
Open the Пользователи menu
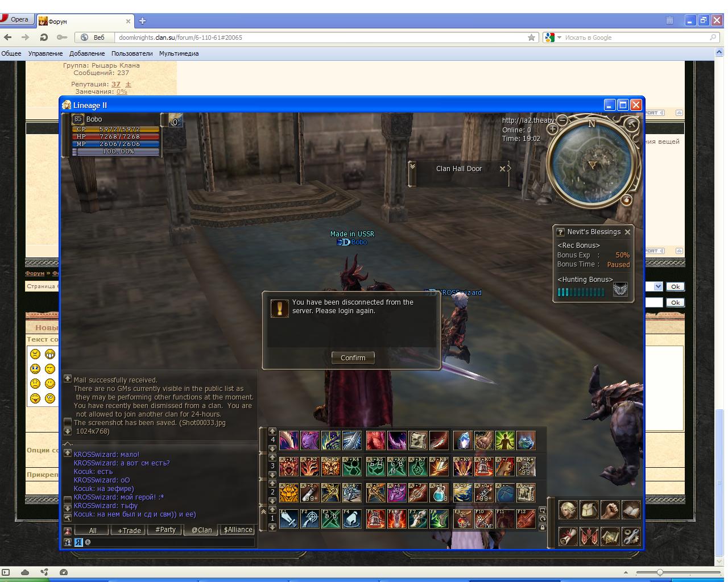(132, 53)
